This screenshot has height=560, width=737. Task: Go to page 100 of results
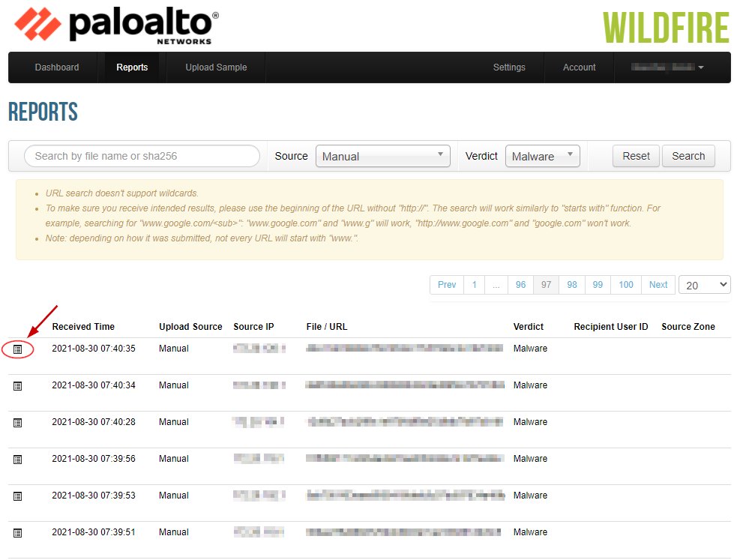point(625,284)
